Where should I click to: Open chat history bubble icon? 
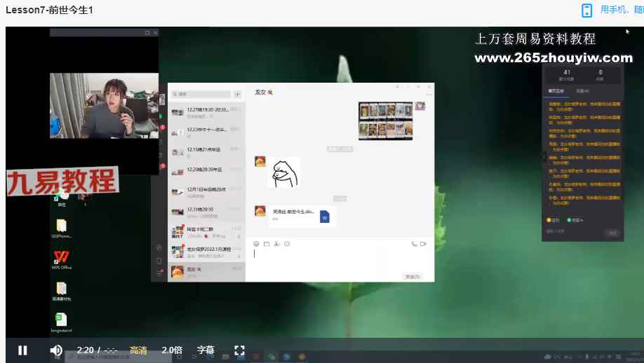point(287,244)
